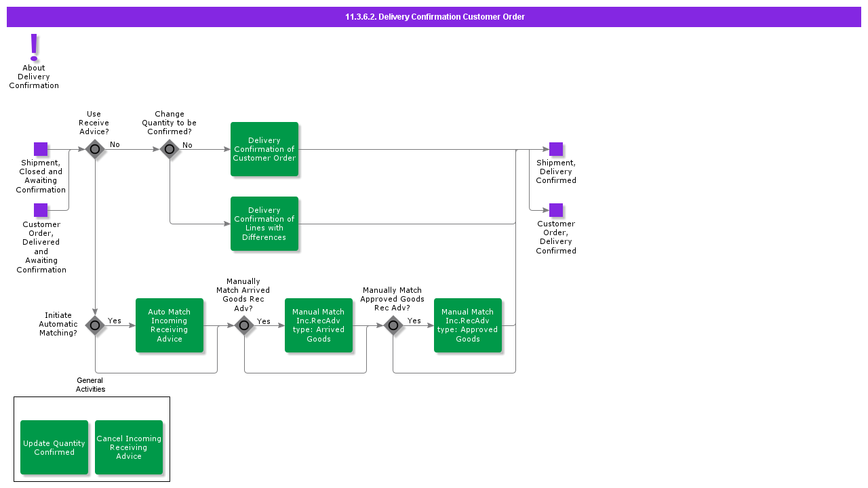Click the Cancel Incoming Receiving Advice box
This screenshot has width=868, height=488.
(x=129, y=447)
